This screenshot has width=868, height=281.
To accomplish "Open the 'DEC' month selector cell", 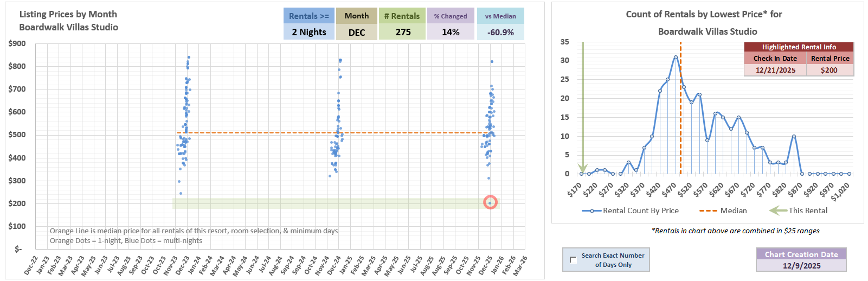I will point(356,32).
